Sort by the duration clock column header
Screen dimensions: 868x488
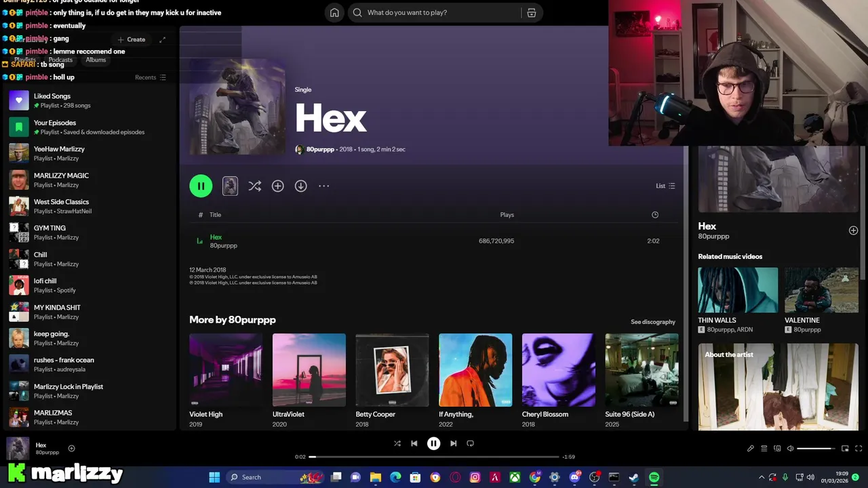coord(654,215)
